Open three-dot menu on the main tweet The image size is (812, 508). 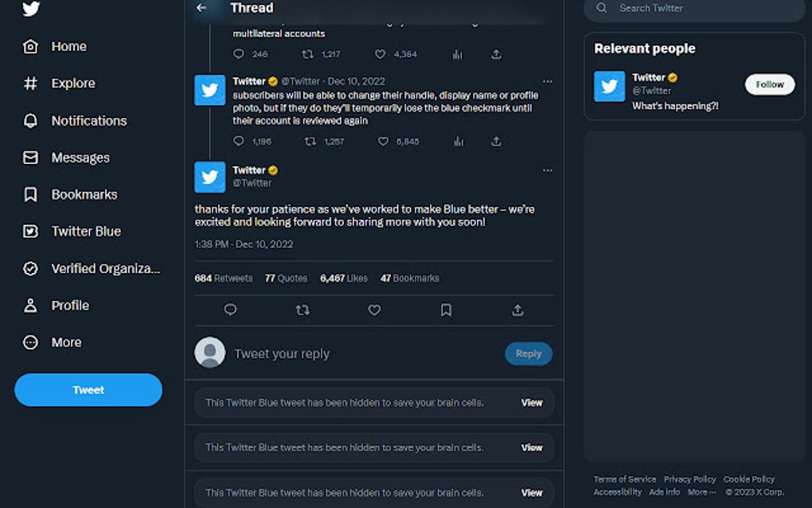tap(547, 170)
